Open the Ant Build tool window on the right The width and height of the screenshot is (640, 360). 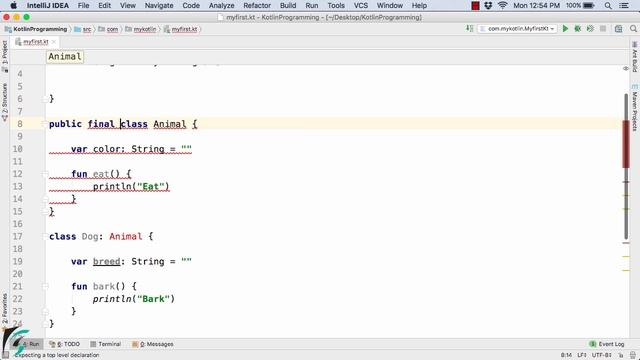(635, 56)
